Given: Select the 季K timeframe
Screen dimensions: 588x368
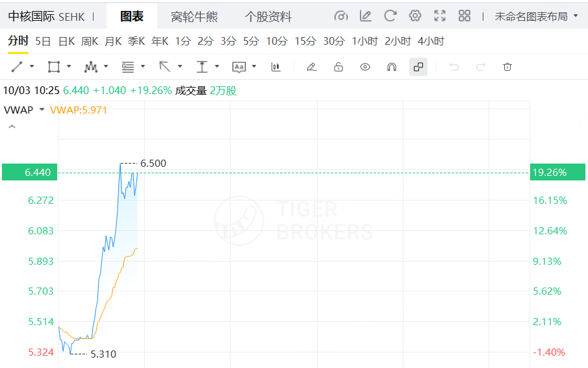Looking at the screenshot, I should (136, 41).
